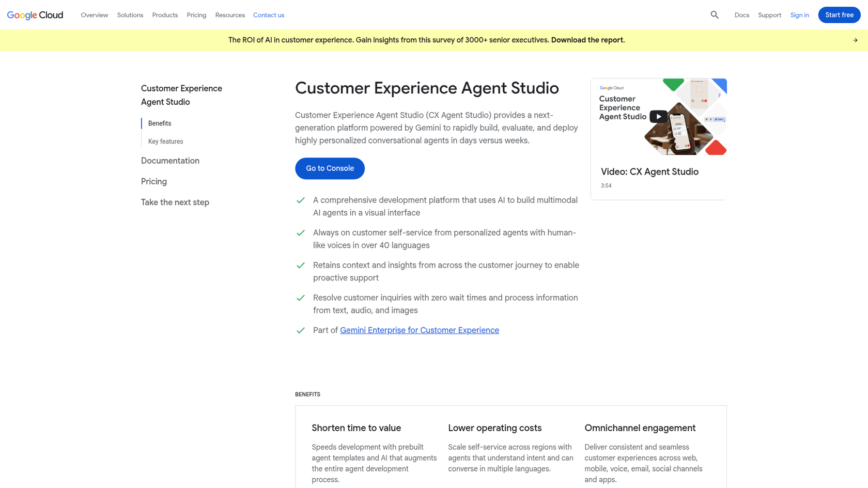Open the Support link
This screenshot has height=488, width=868.
(x=769, y=15)
